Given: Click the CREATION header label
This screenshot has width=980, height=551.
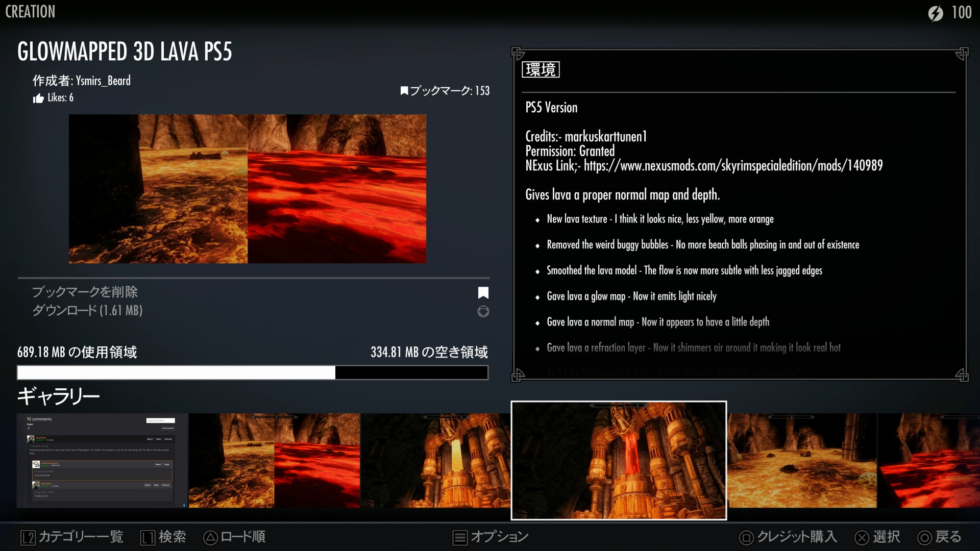Looking at the screenshot, I should [x=30, y=12].
